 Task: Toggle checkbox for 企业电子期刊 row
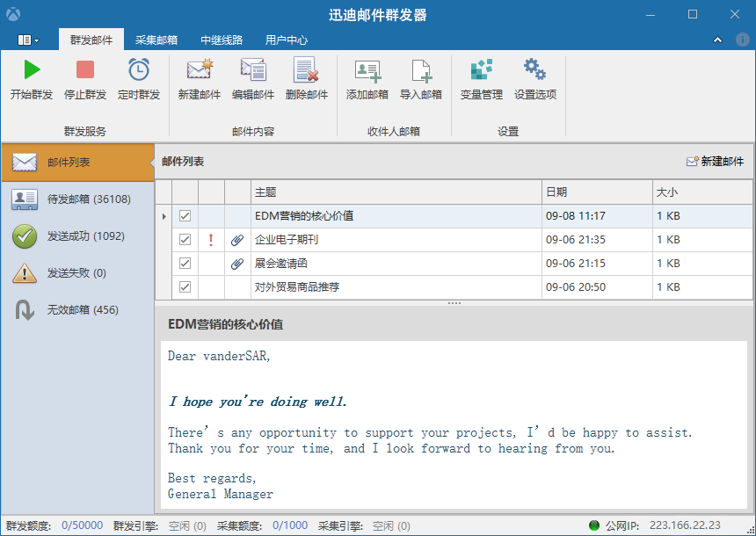point(185,240)
